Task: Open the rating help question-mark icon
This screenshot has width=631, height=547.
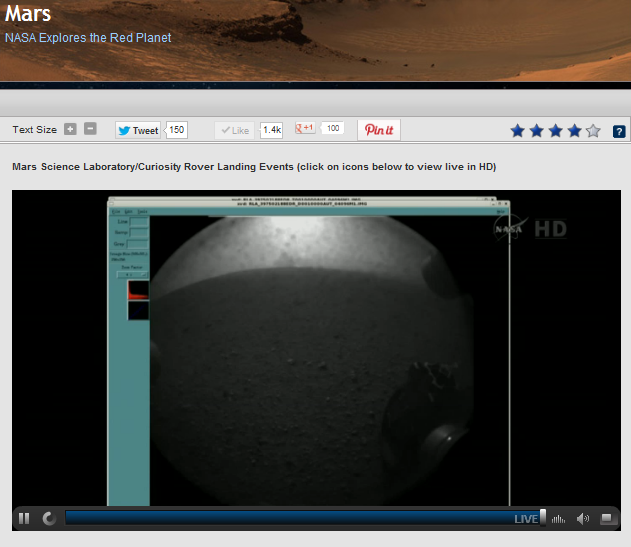Action: point(619,131)
